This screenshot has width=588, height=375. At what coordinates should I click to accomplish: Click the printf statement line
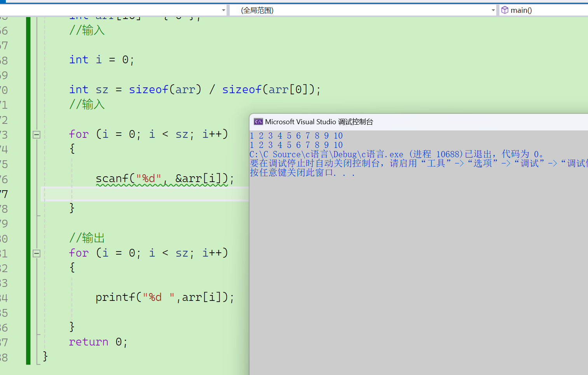[x=165, y=297]
